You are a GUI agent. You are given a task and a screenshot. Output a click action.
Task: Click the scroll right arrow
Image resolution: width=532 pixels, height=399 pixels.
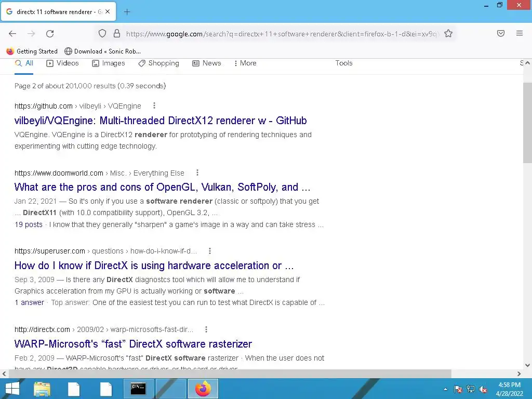519,374
